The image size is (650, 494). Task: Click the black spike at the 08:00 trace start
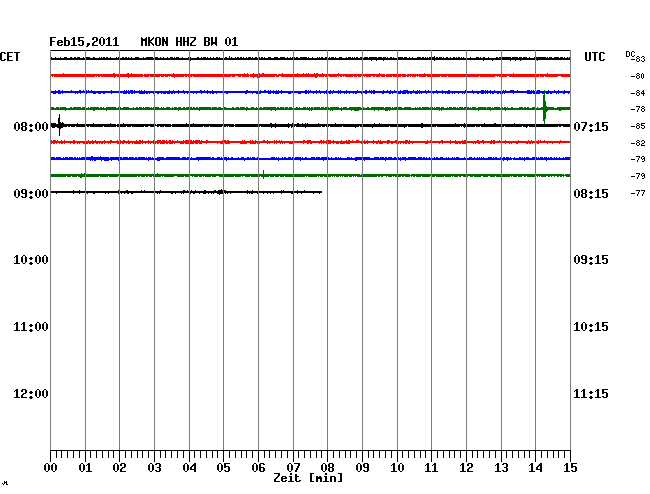point(59,125)
